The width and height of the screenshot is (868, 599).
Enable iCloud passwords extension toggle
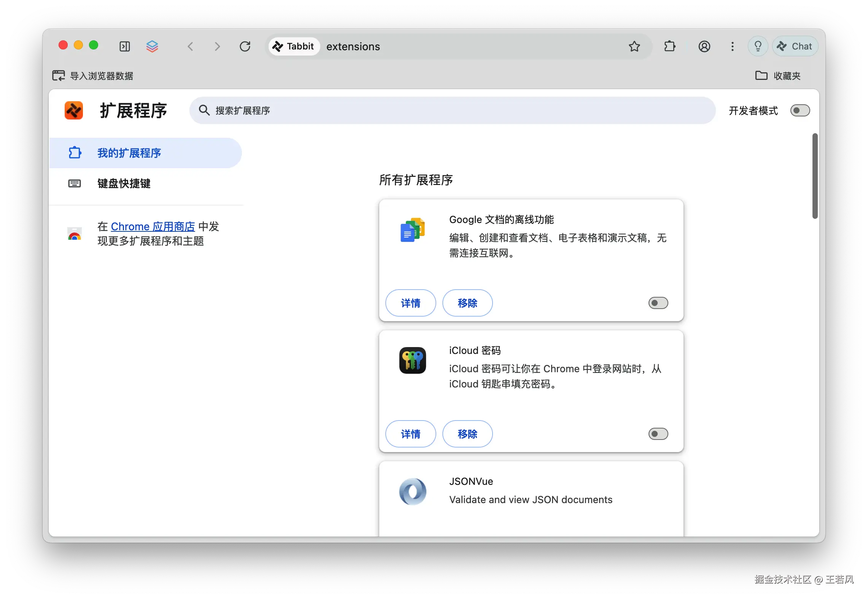tap(658, 434)
